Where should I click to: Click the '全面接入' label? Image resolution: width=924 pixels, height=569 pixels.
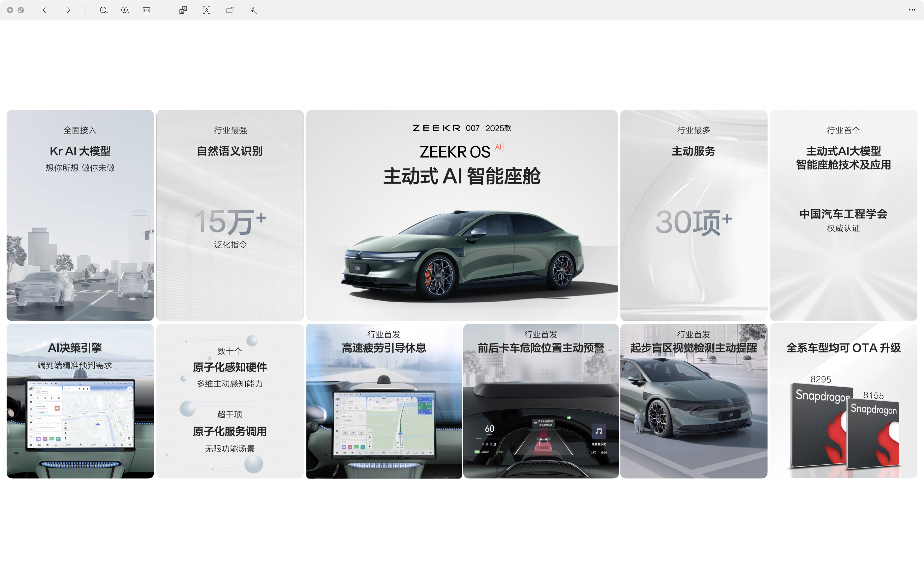(x=80, y=131)
